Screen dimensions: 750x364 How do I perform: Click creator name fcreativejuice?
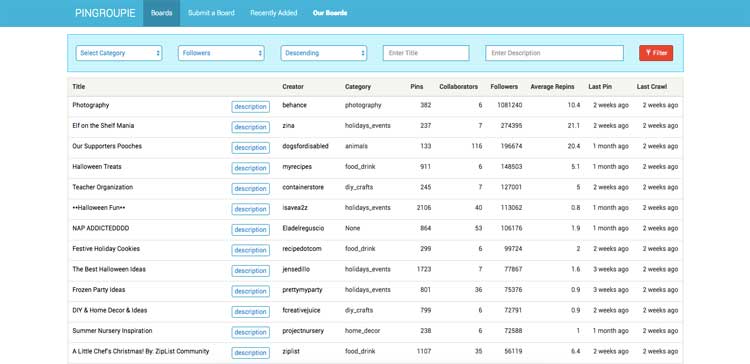coord(301,310)
